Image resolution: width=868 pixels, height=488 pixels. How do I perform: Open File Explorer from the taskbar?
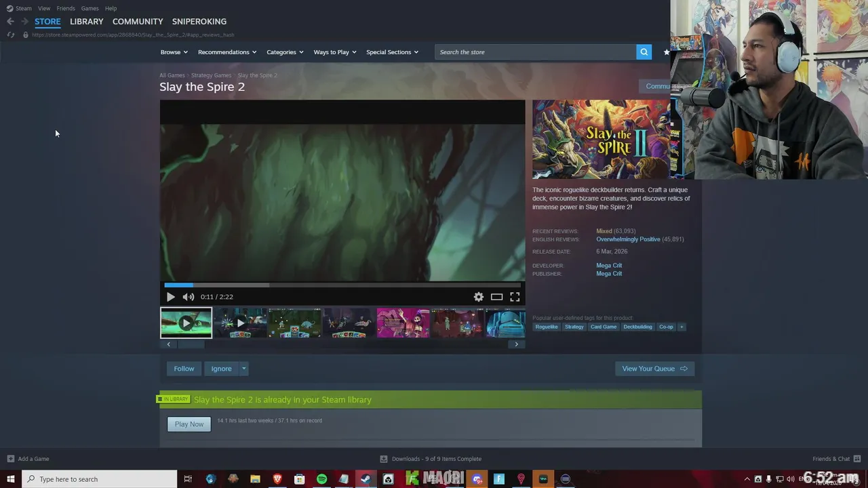[x=255, y=479]
